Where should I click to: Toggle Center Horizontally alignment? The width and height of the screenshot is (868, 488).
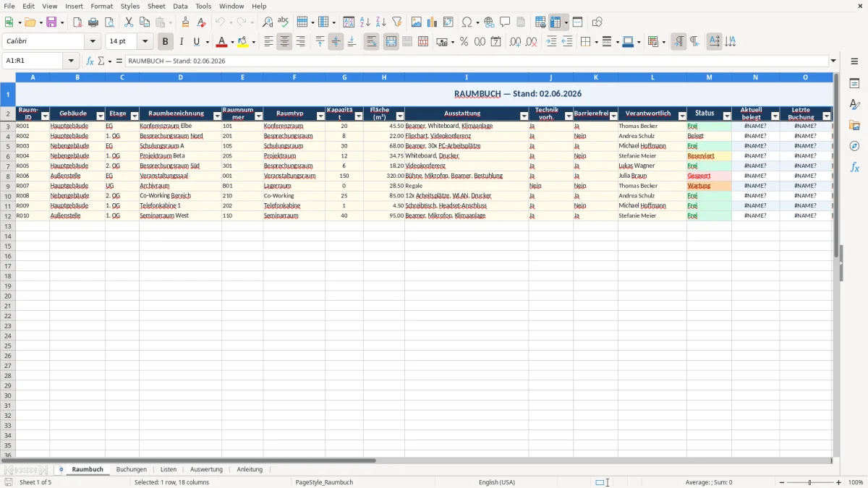[284, 42]
